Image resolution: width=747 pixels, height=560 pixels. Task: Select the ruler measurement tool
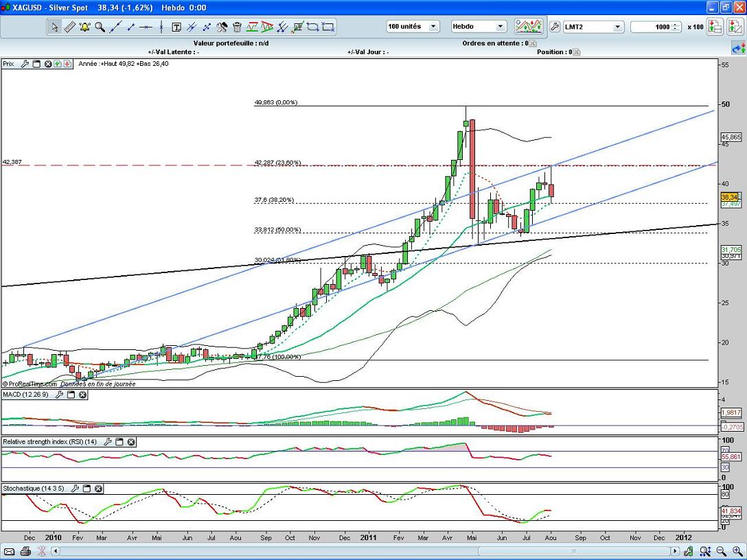tap(69, 27)
